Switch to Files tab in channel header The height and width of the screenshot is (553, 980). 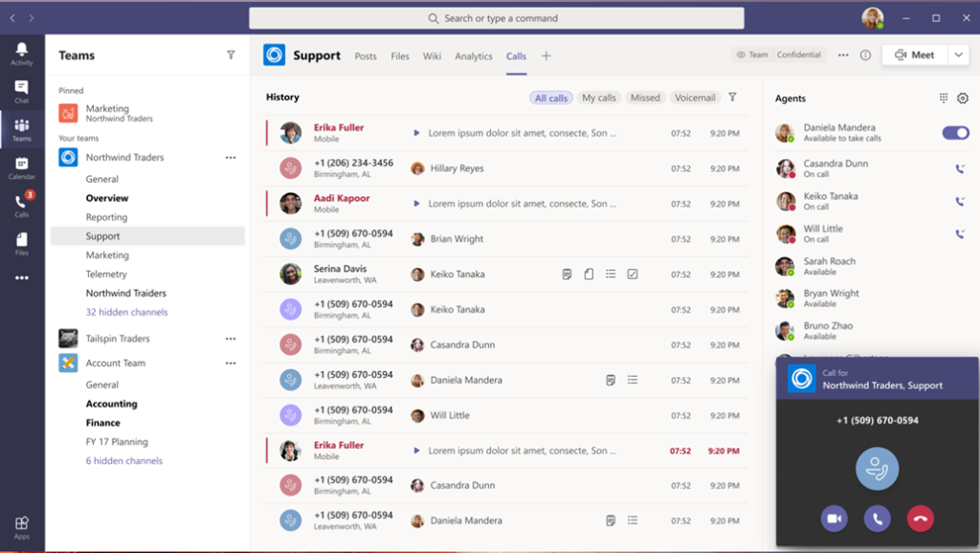click(400, 56)
